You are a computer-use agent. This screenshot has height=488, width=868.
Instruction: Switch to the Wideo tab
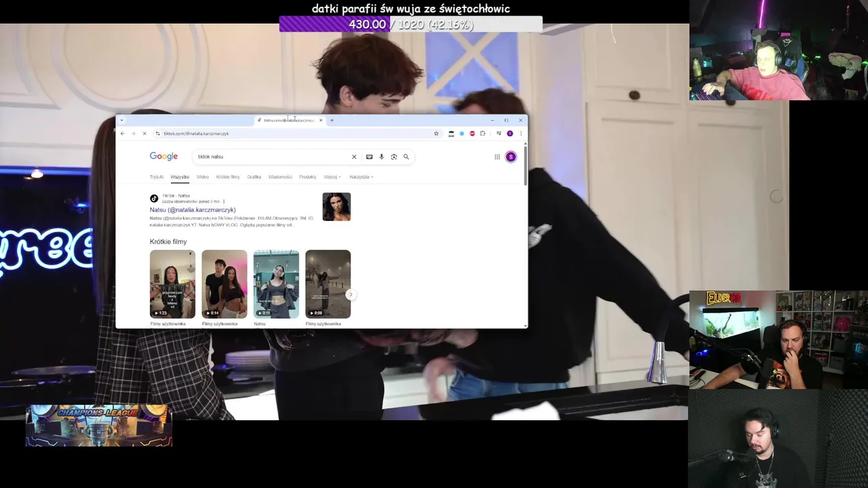(203, 177)
